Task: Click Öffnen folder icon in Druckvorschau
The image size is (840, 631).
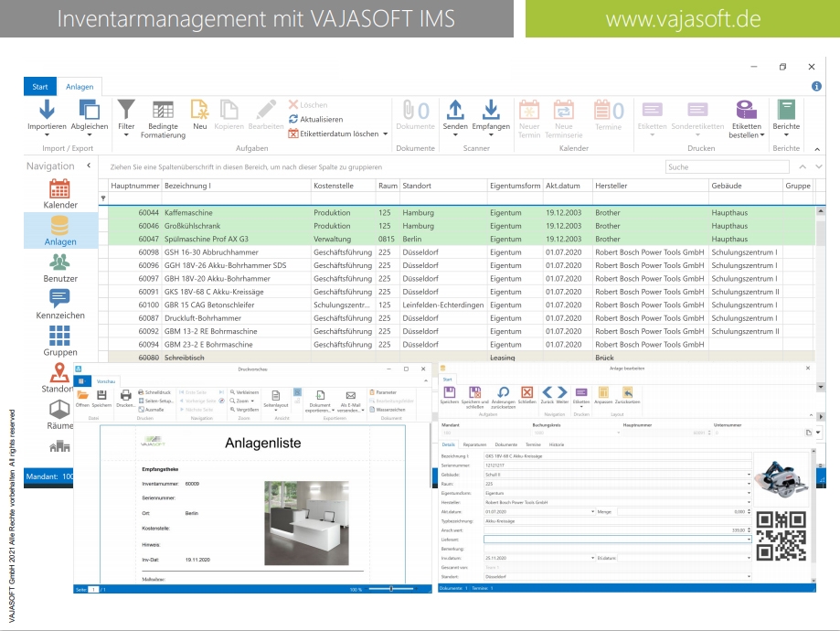Action: click(82, 396)
